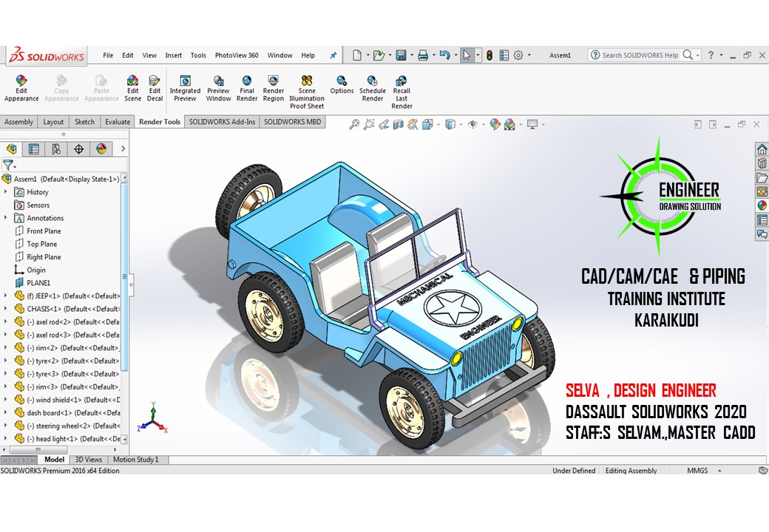This screenshot has height=532, width=769.
Task: Toggle the selection cursor tool
Action: pos(467,55)
